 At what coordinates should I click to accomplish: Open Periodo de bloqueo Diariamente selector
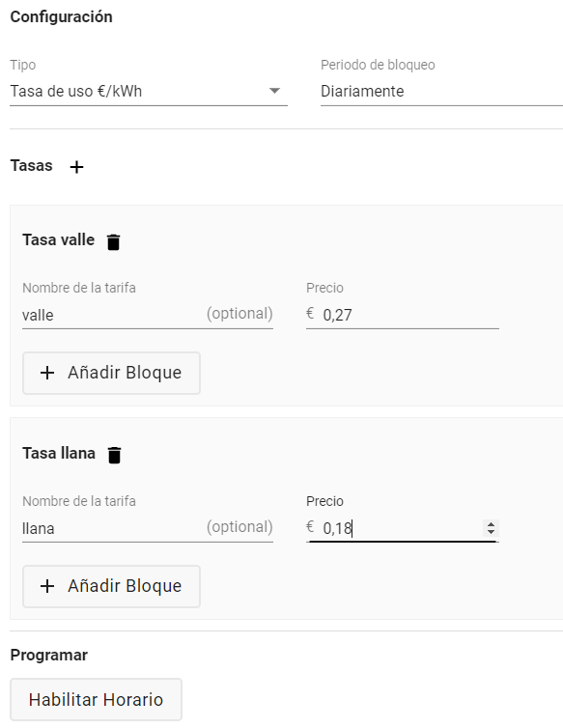[441, 91]
